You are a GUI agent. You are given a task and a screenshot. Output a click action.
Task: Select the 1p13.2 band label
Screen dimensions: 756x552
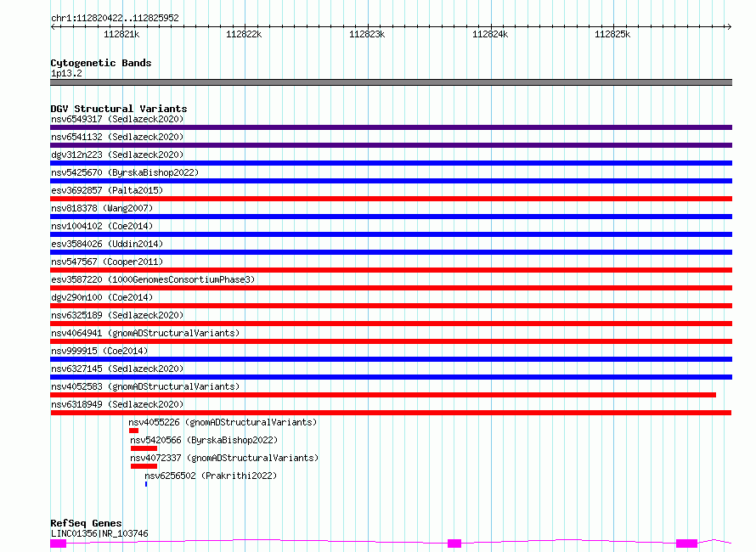(x=66, y=74)
